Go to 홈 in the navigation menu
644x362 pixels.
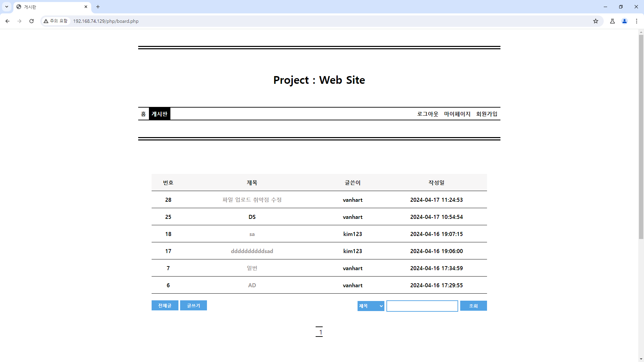point(144,114)
